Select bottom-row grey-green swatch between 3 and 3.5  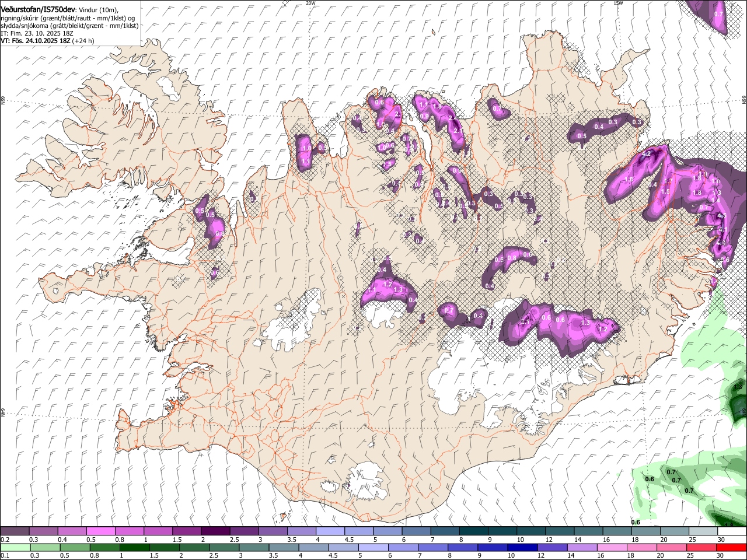(254, 547)
